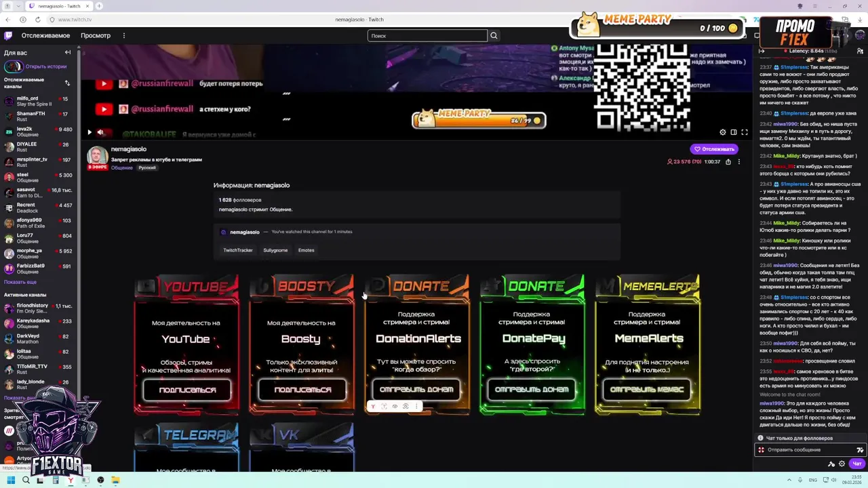Reload the browser page
This screenshot has height=488, width=868.
(x=38, y=20)
